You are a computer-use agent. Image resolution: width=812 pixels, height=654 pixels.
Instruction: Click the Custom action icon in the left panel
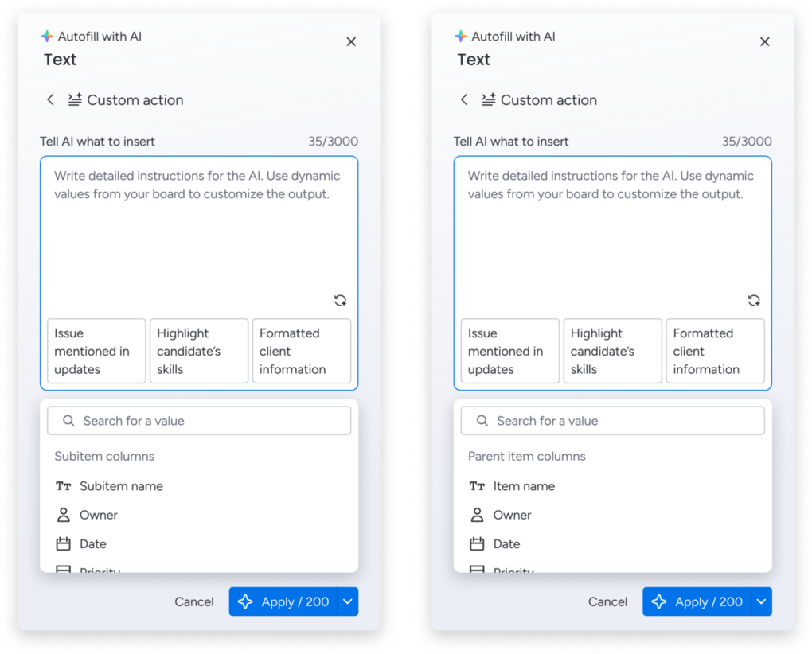pos(75,99)
